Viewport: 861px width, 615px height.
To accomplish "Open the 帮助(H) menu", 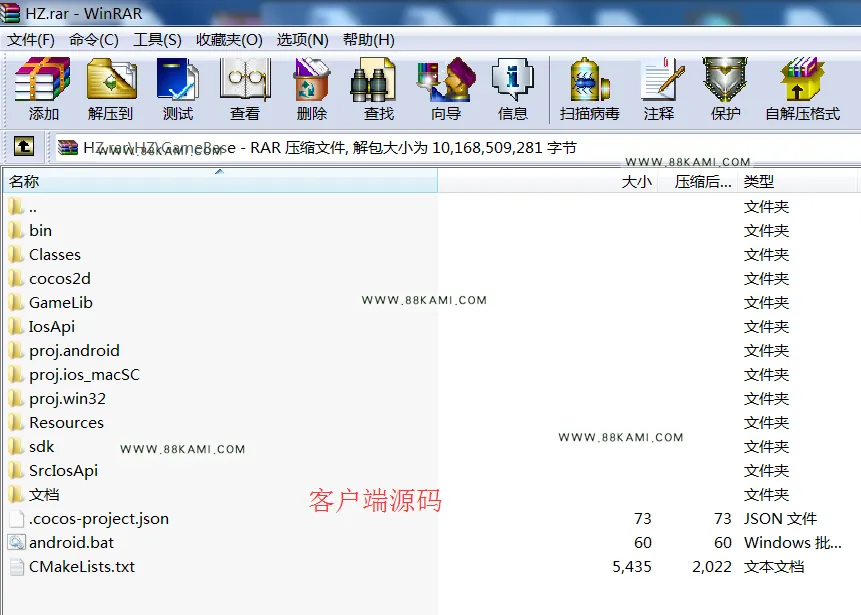I will coord(368,40).
